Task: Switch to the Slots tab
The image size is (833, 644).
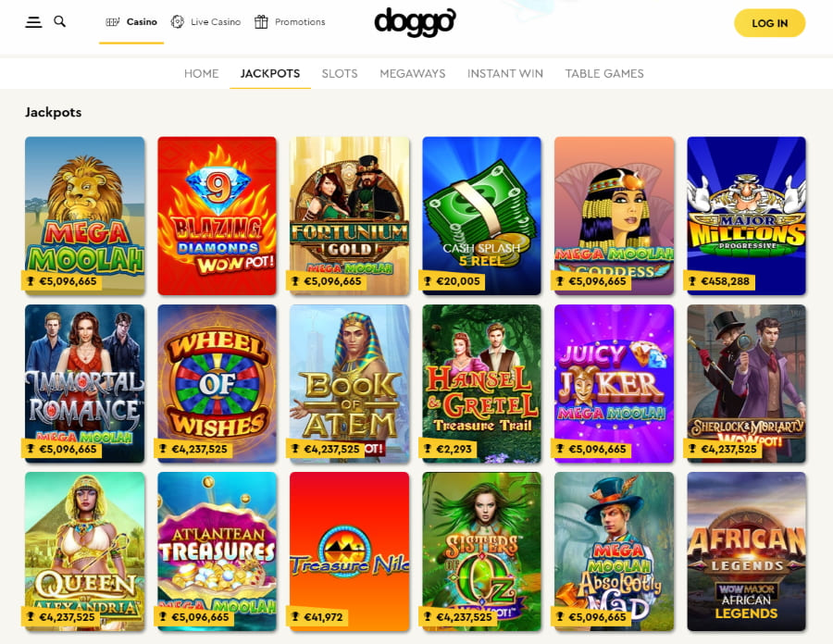Action: point(340,73)
